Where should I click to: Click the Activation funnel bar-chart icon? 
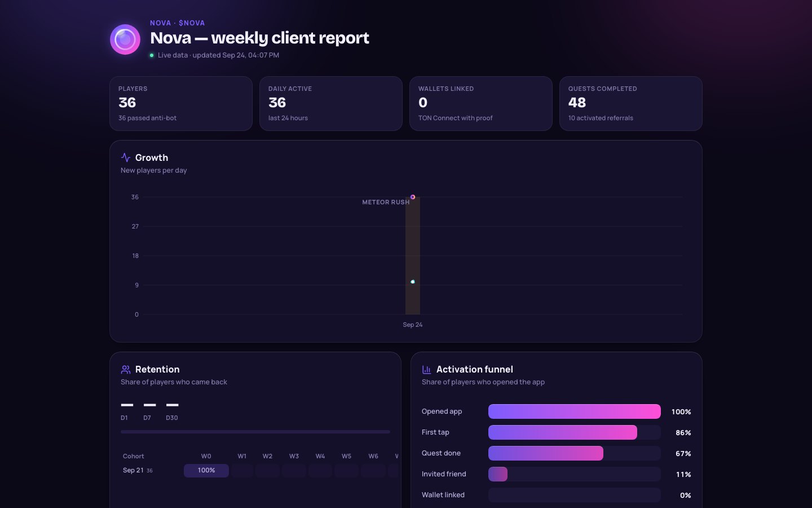tap(427, 369)
